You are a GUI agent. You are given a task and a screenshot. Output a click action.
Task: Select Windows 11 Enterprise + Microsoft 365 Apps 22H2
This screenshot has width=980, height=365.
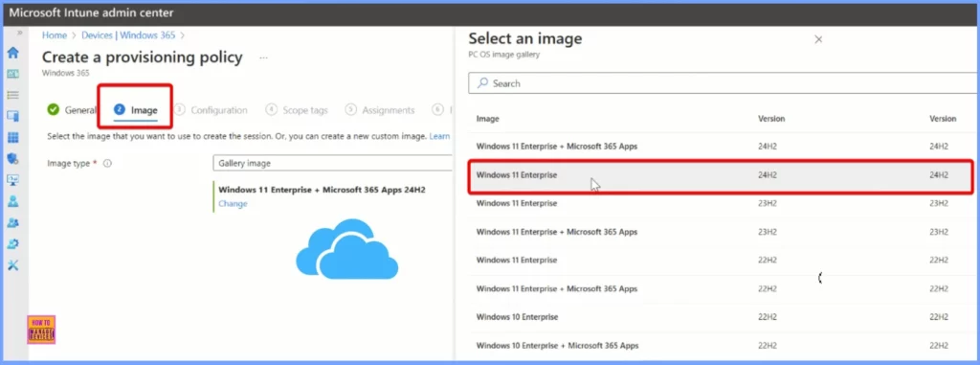tap(724, 288)
